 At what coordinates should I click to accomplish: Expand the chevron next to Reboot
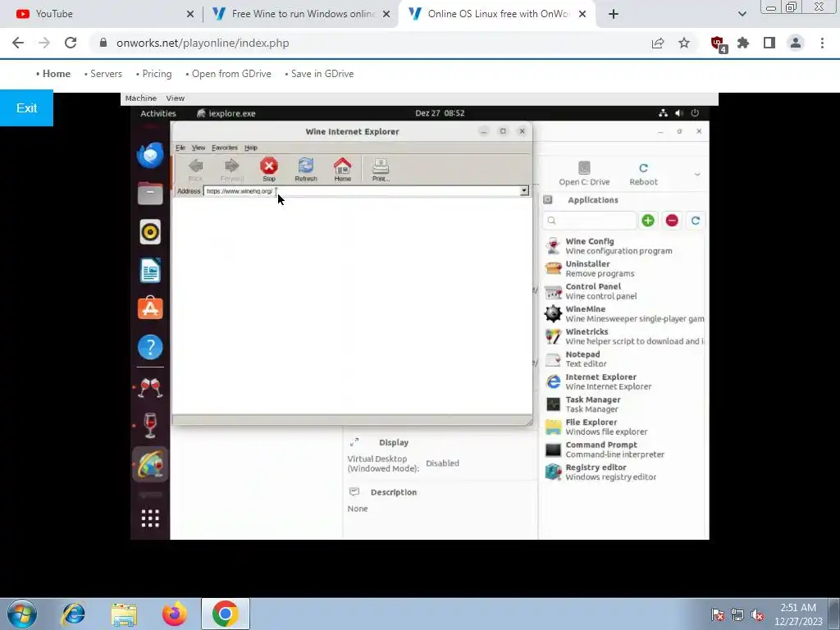[x=697, y=174]
